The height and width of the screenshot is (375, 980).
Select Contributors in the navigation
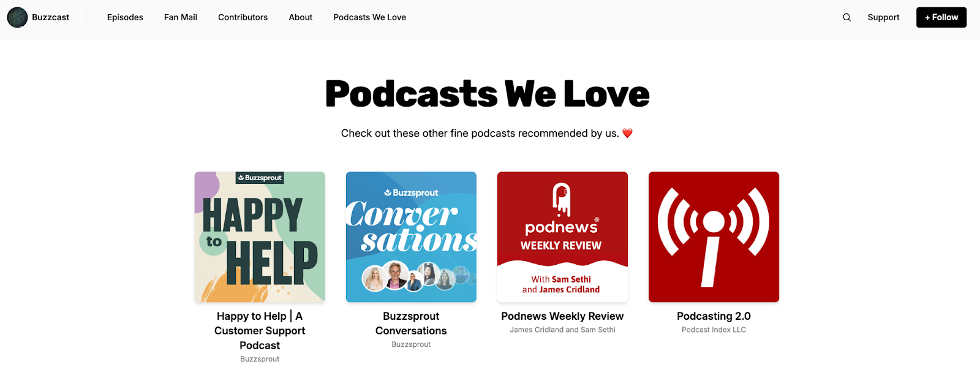[243, 17]
